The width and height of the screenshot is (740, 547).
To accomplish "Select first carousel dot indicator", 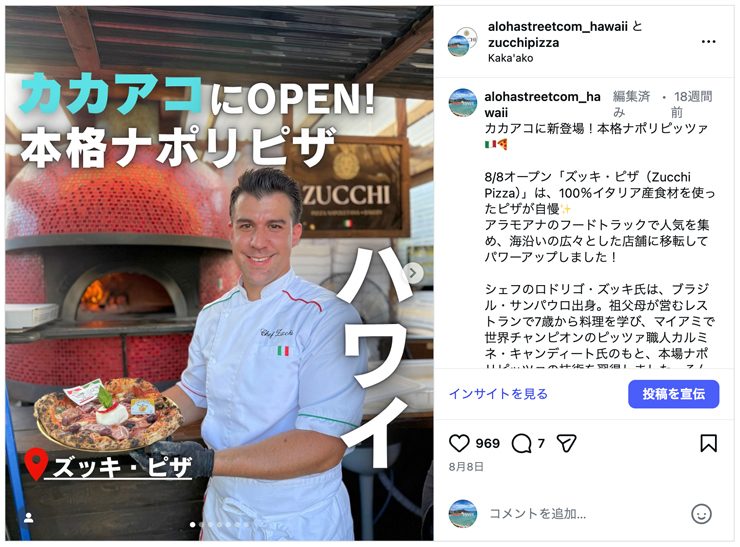I will tap(192, 524).
